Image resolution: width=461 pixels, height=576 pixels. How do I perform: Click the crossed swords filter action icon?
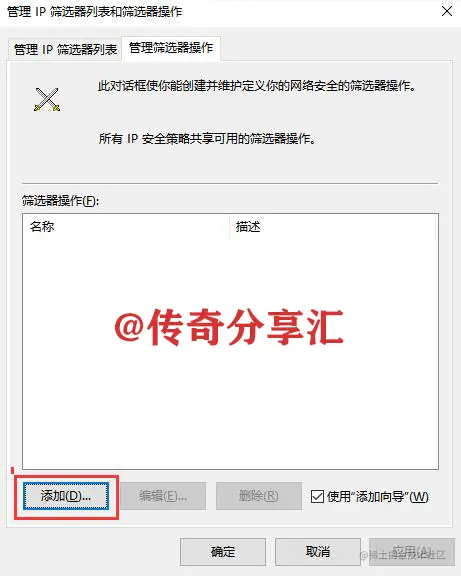(47, 99)
